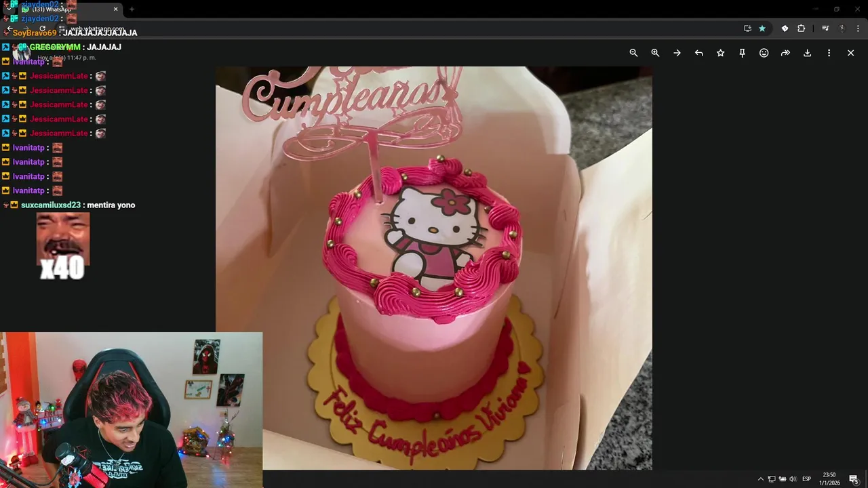Open Chrome's three-dot main menu
Image resolution: width=868 pixels, height=488 pixels.
[x=858, y=28]
